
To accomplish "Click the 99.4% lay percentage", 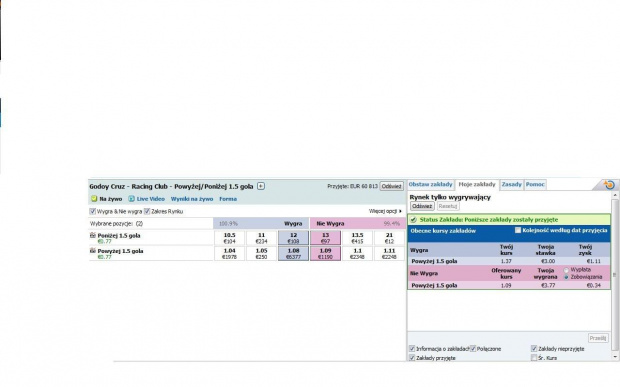I will coord(391,223).
